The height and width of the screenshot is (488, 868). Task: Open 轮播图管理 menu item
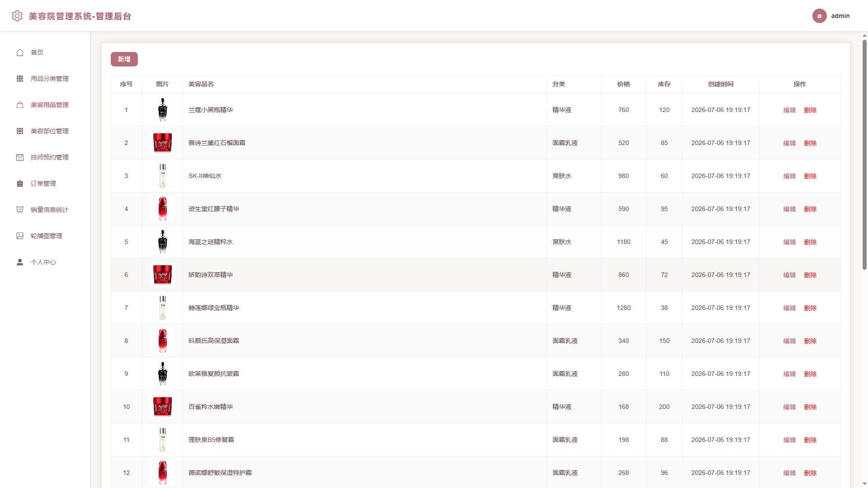(x=45, y=236)
